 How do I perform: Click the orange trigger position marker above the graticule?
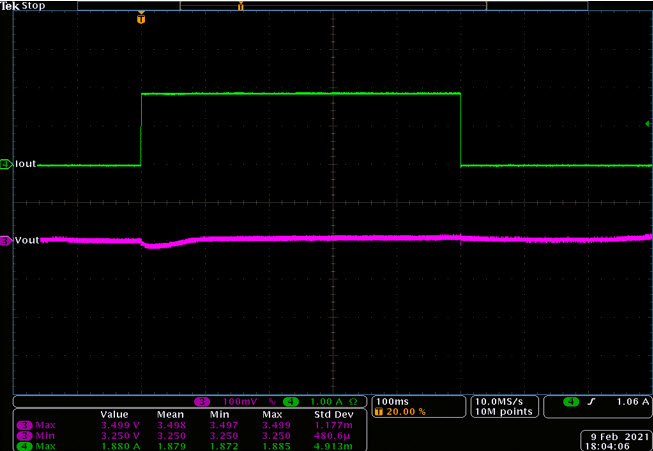pyautogui.click(x=141, y=18)
